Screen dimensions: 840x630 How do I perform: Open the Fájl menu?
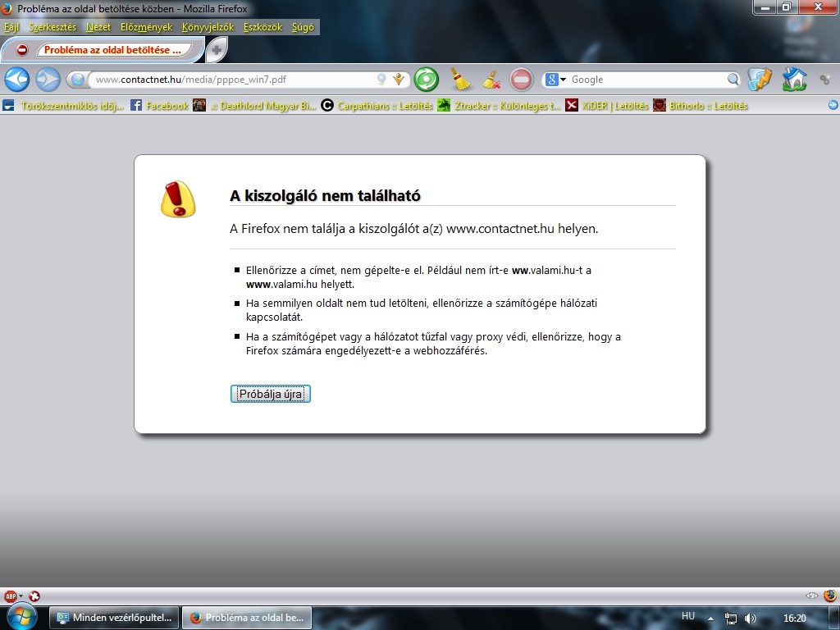pyautogui.click(x=11, y=27)
